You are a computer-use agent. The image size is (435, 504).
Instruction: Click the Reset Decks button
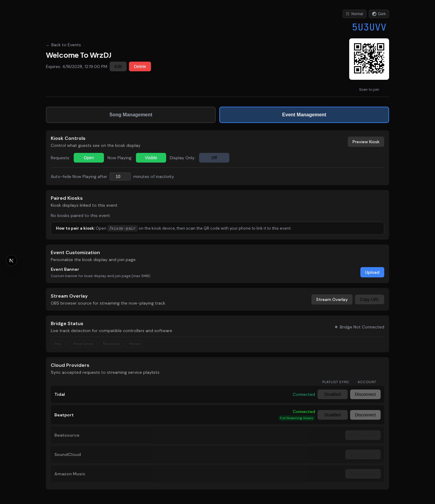[x=83, y=344]
